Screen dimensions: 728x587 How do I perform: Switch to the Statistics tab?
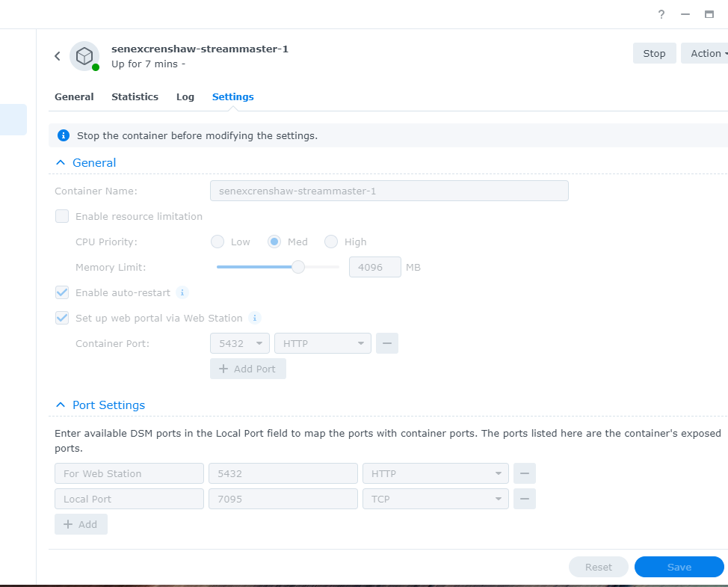135,96
